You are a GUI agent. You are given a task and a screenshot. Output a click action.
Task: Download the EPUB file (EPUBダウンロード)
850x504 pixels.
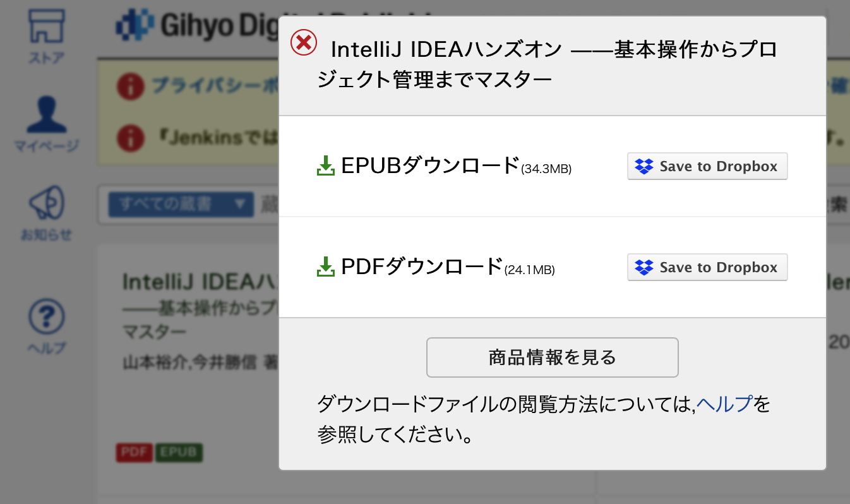coord(429,166)
